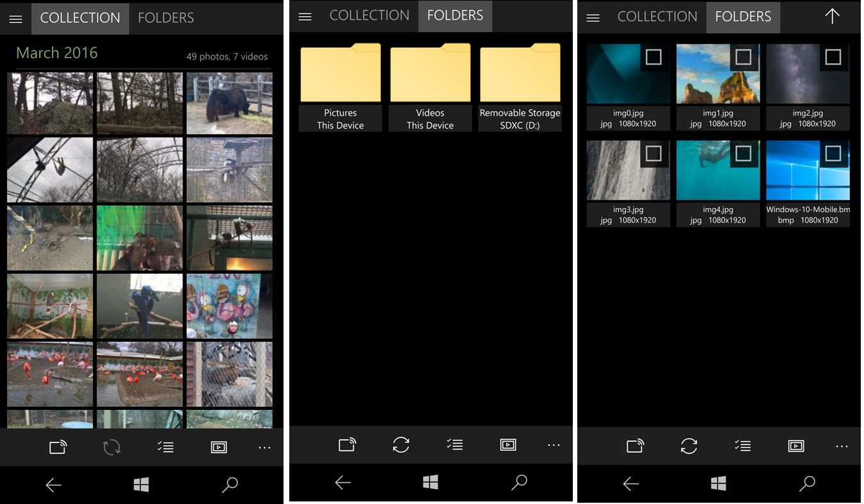Screen dimensions: 864x504
Task: Open the colorful flamingo mural photo
Action: [x=229, y=306]
